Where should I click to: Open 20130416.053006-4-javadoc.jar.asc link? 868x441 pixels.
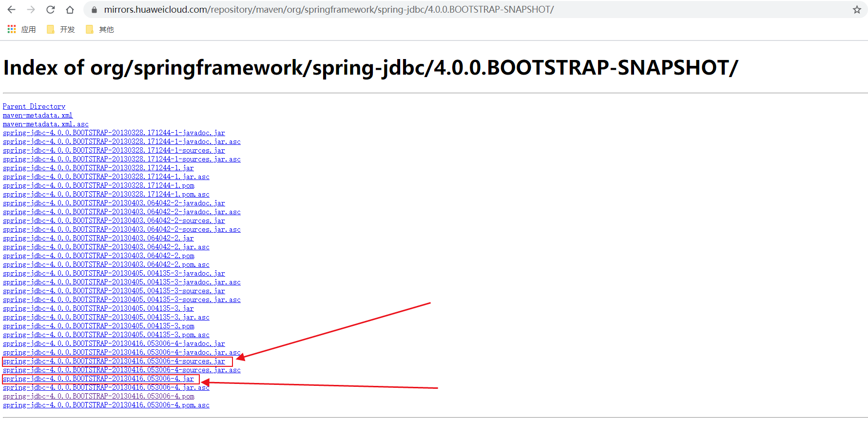click(122, 352)
